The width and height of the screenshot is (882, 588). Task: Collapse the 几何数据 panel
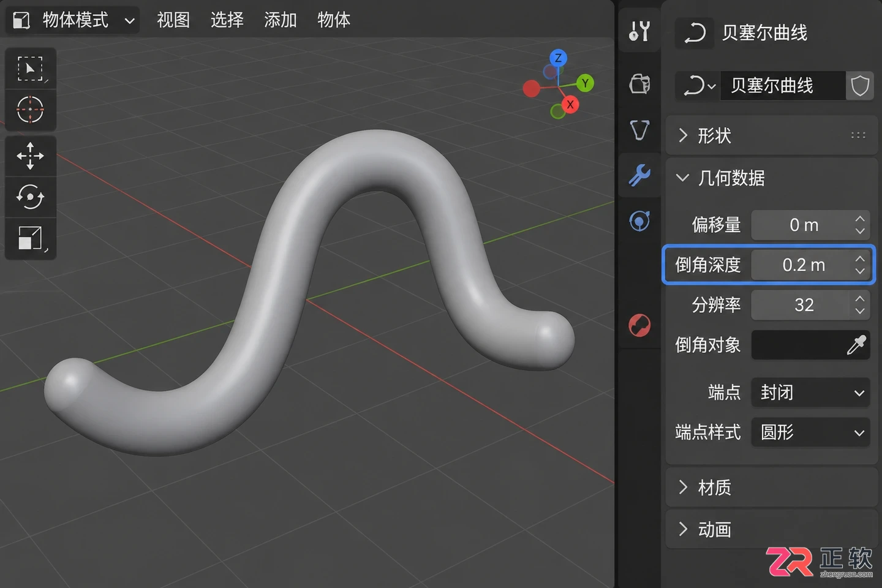(x=772, y=178)
